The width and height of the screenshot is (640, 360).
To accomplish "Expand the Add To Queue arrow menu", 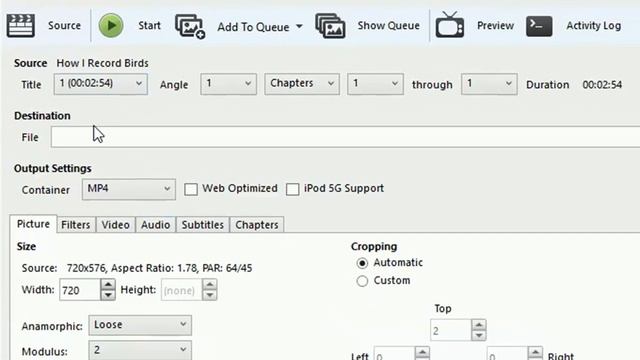I will click(299, 27).
